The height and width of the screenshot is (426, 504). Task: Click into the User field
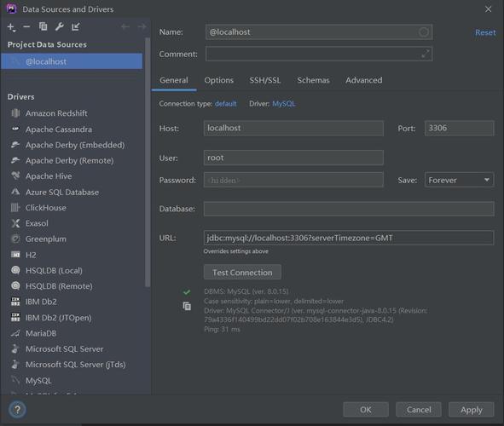(x=293, y=158)
